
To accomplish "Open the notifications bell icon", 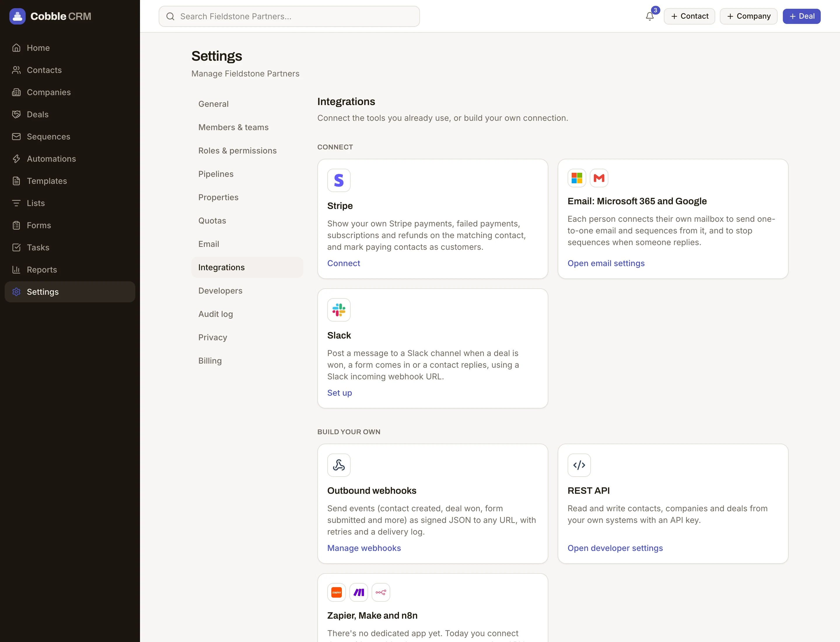I will pyautogui.click(x=650, y=16).
